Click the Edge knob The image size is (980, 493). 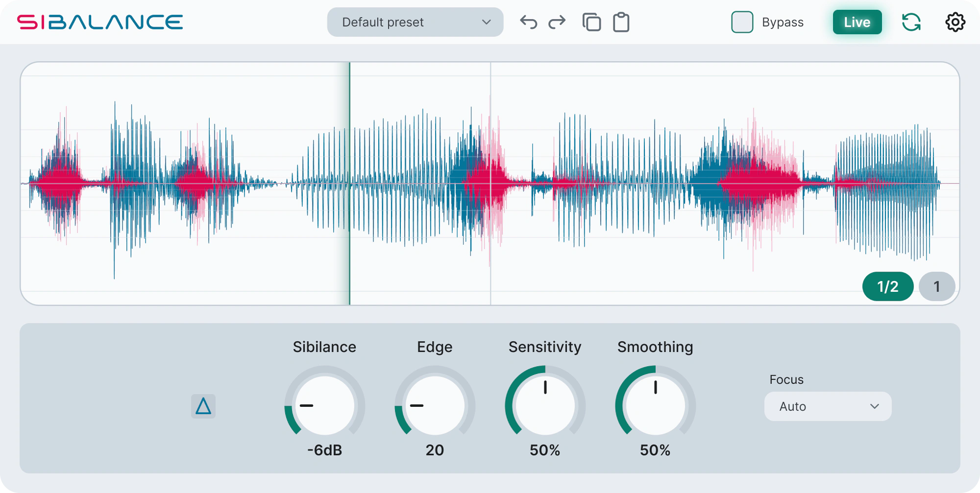(435, 405)
